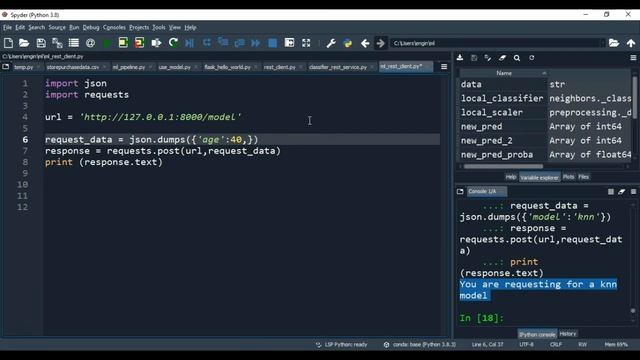Click the @ cell toolbar icon

(91, 43)
